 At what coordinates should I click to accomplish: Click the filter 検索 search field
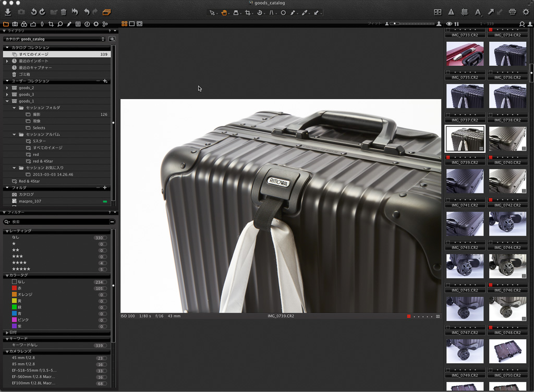pos(57,222)
